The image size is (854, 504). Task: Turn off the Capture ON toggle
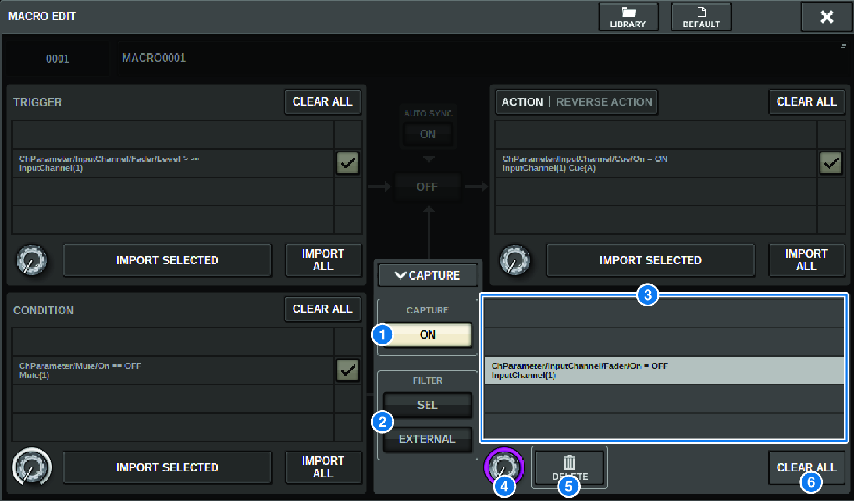click(x=428, y=335)
